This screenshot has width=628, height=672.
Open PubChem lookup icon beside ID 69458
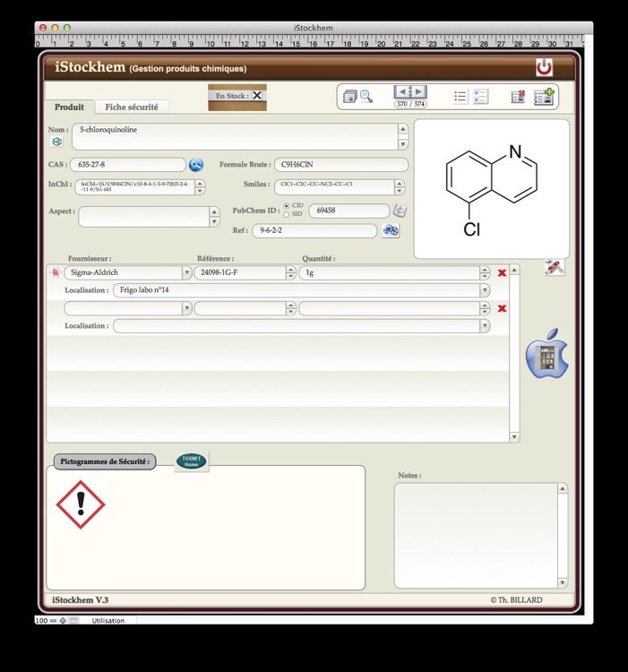pyautogui.click(x=400, y=211)
